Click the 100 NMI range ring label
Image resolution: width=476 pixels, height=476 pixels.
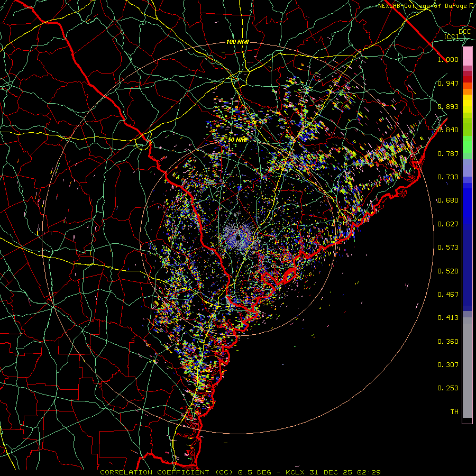(237, 42)
